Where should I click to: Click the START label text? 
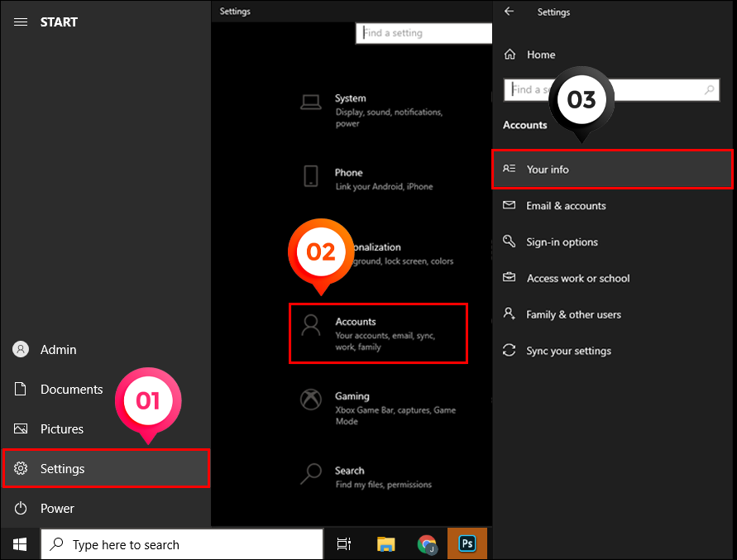(59, 22)
